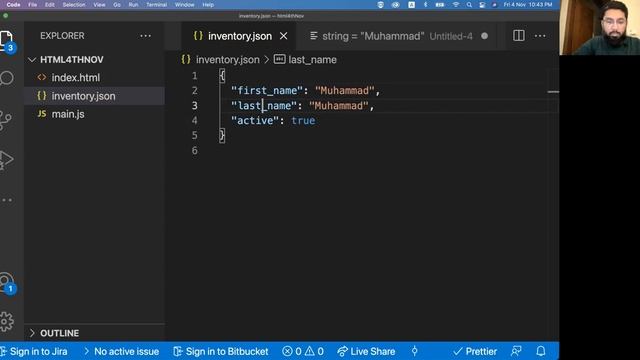
Task: Open the Go menu
Action: [x=117, y=4]
